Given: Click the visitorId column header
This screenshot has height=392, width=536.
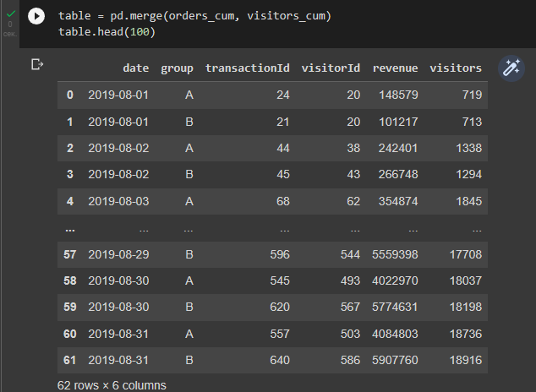Looking at the screenshot, I should pos(331,68).
